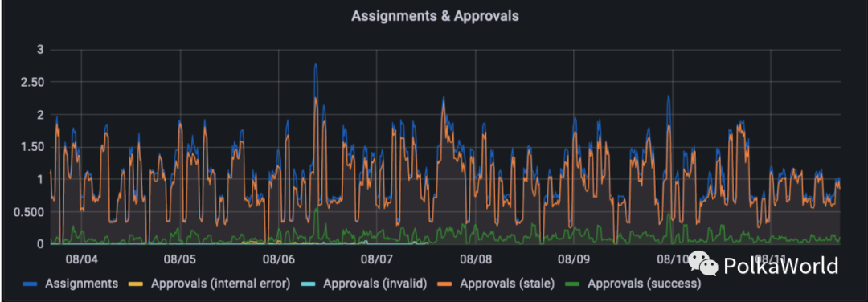Click the cyan invalid color swatch
The image size is (868, 302).
(309, 284)
